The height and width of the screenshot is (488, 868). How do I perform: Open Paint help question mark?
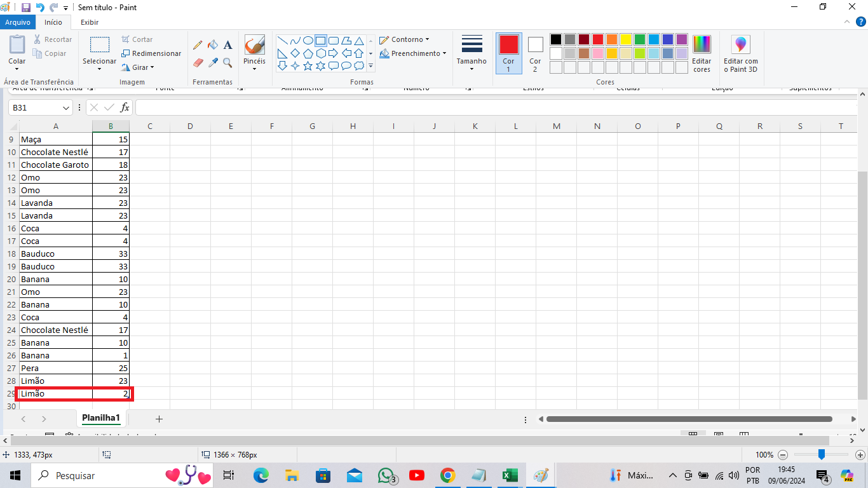tap(862, 22)
